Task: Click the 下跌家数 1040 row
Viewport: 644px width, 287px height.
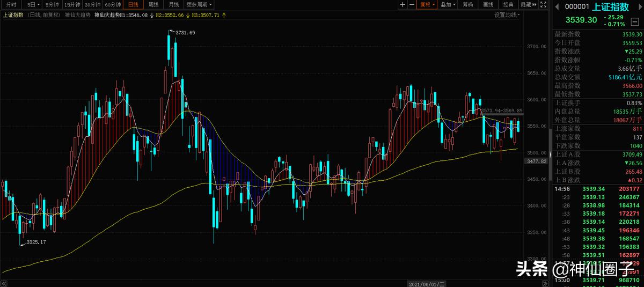Action: click(x=598, y=146)
